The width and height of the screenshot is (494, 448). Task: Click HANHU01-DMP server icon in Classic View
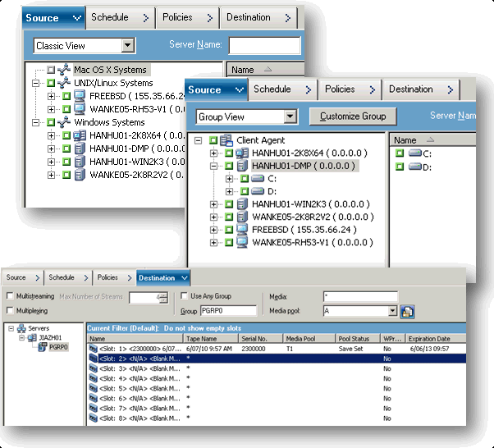pyautogui.click(x=80, y=149)
